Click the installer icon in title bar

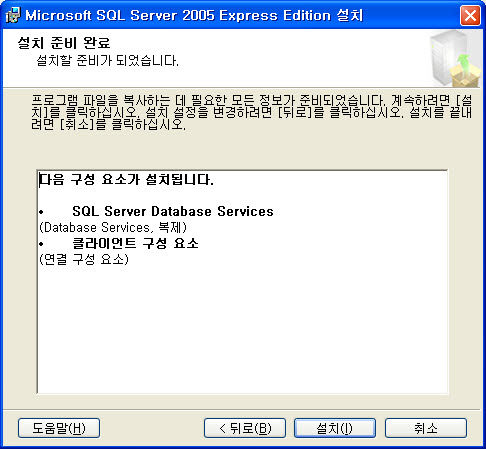(x=13, y=15)
